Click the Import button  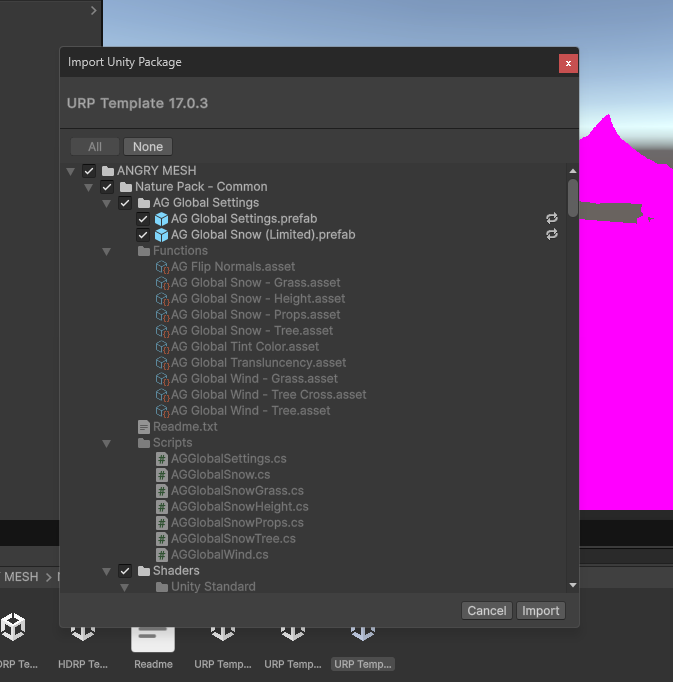click(541, 611)
